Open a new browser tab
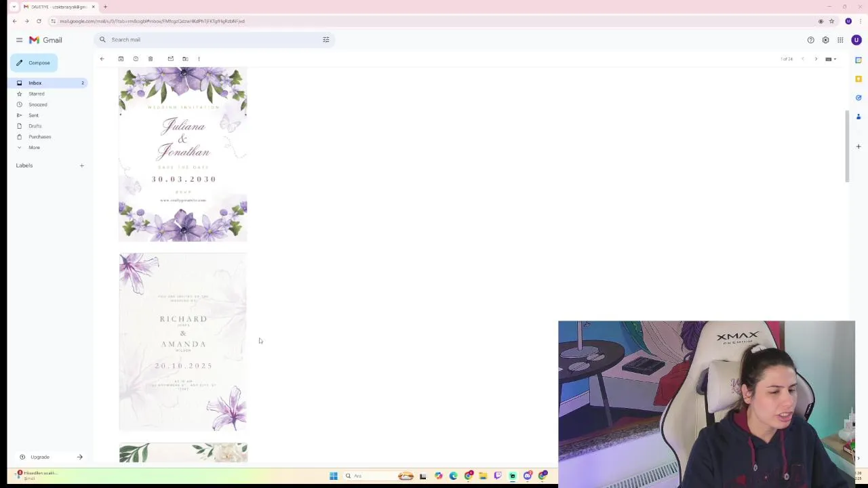The image size is (868, 488). tap(105, 7)
